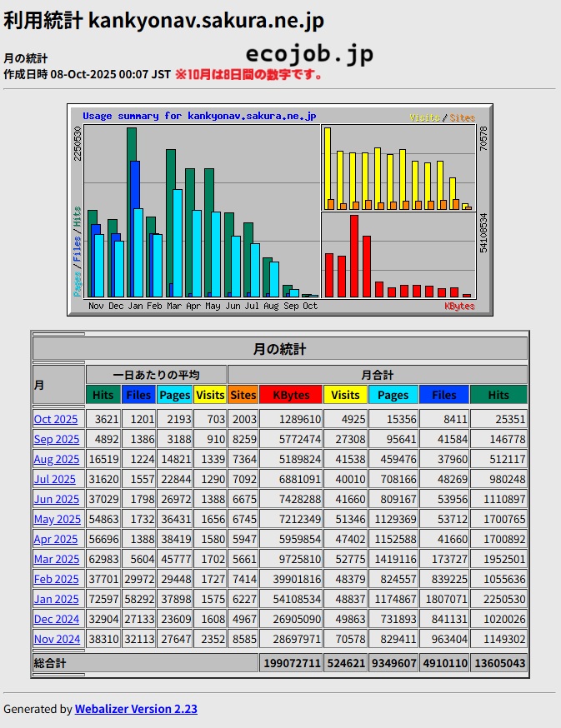Open the Sep 2025 statistics link

(57, 439)
